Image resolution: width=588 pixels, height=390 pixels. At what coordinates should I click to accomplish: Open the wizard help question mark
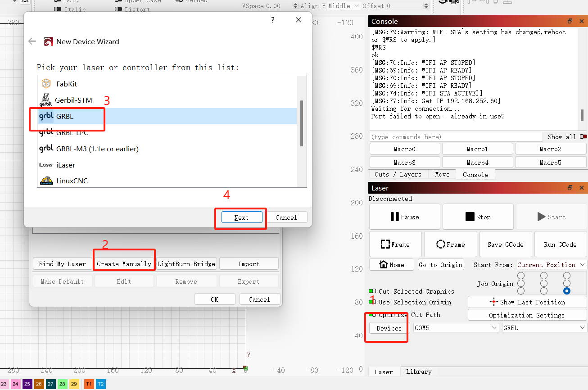[x=272, y=20]
